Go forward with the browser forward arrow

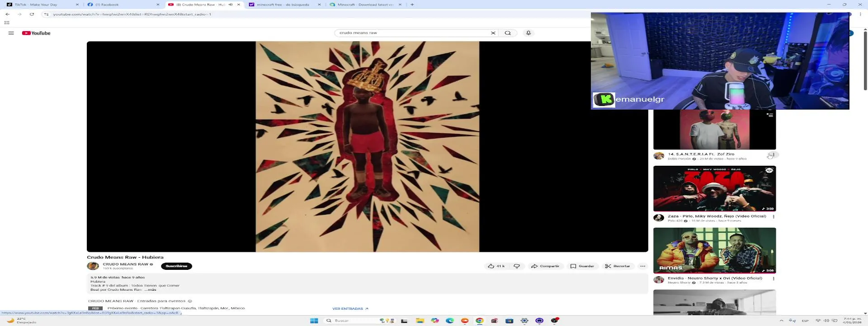tap(19, 14)
